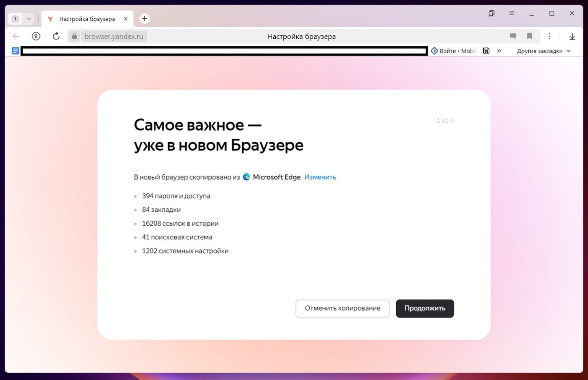Go back with the arrow button
The image size is (588, 380).
point(16,36)
